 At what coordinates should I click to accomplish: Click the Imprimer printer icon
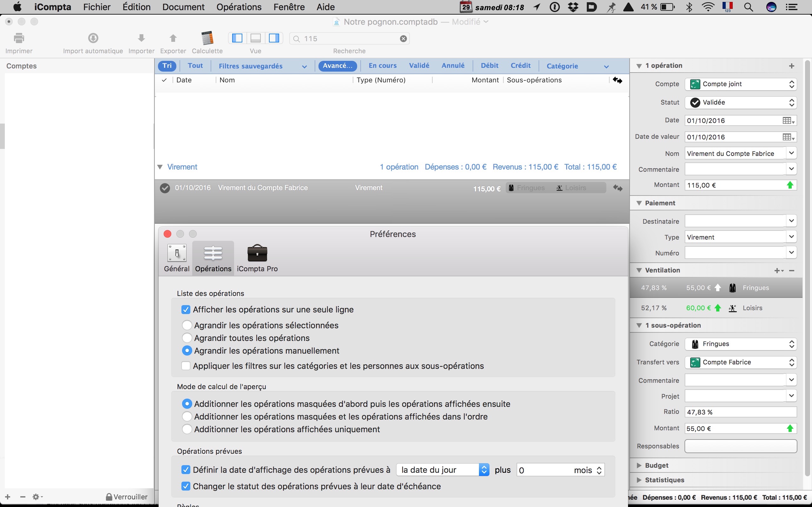[19, 38]
